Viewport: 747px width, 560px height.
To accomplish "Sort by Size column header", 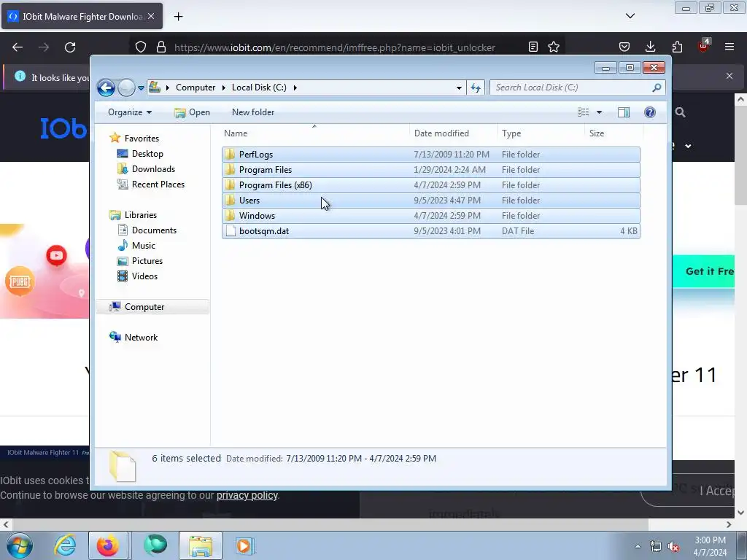I will coord(614,133).
